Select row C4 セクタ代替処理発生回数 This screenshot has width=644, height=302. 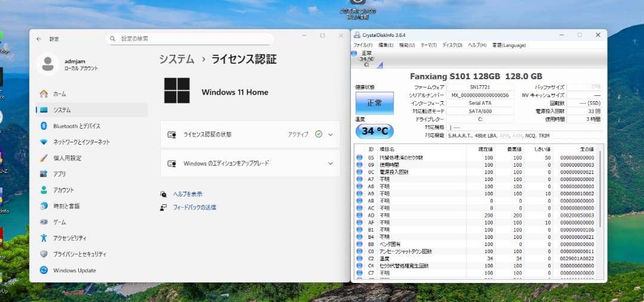(x=476, y=266)
